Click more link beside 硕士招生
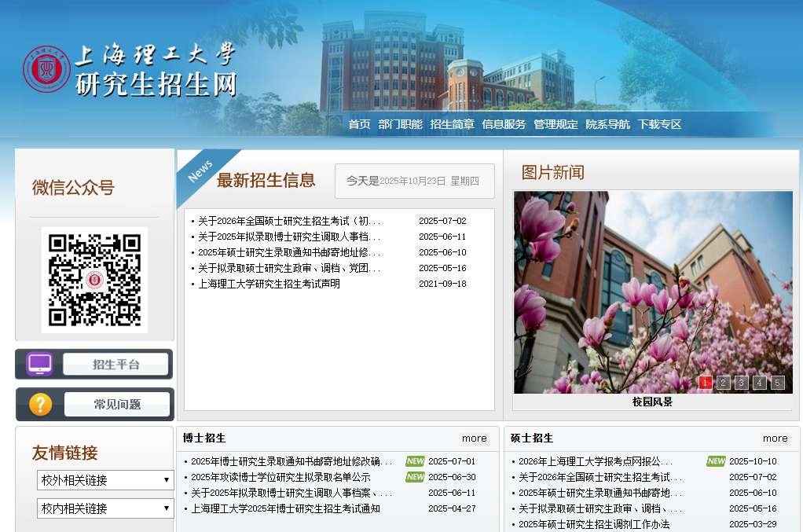803x532 pixels. (775, 438)
